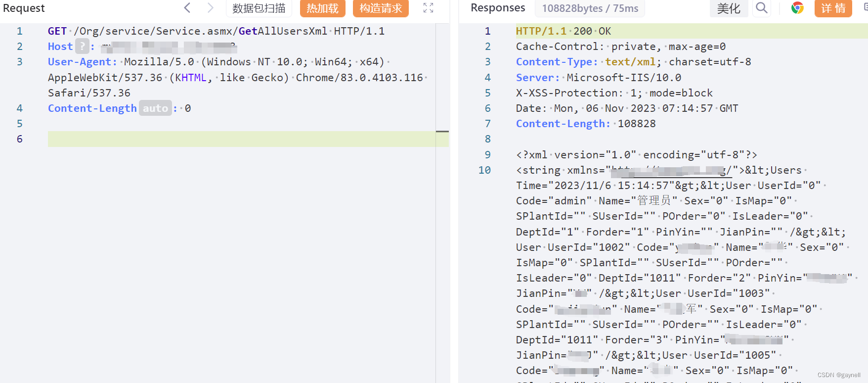Click the UserId="1002" text in response
Image resolution: width=868 pixels, height=383 pixels.
(x=589, y=247)
